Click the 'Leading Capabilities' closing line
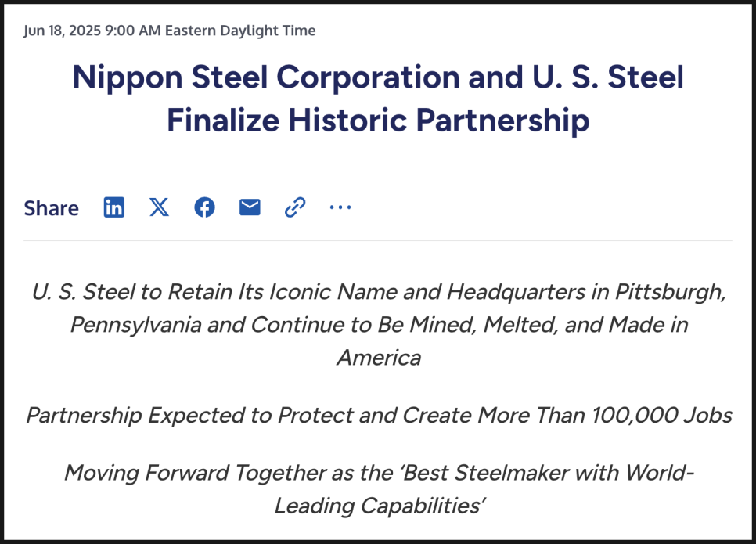The height and width of the screenshot is (544, 756). click(x=379, y=506)
